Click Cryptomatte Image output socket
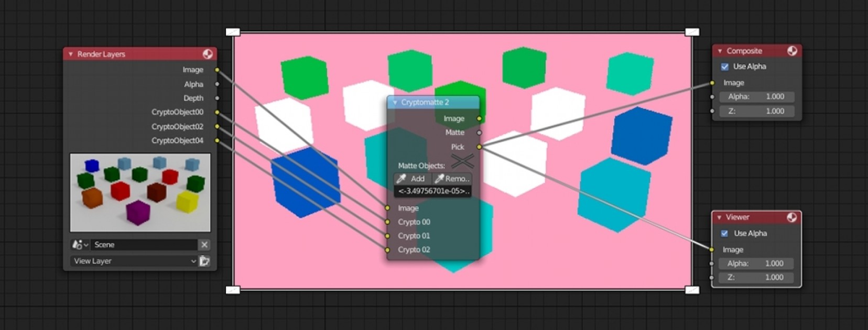Screen dimensions: 868x330 pos(479,119)
